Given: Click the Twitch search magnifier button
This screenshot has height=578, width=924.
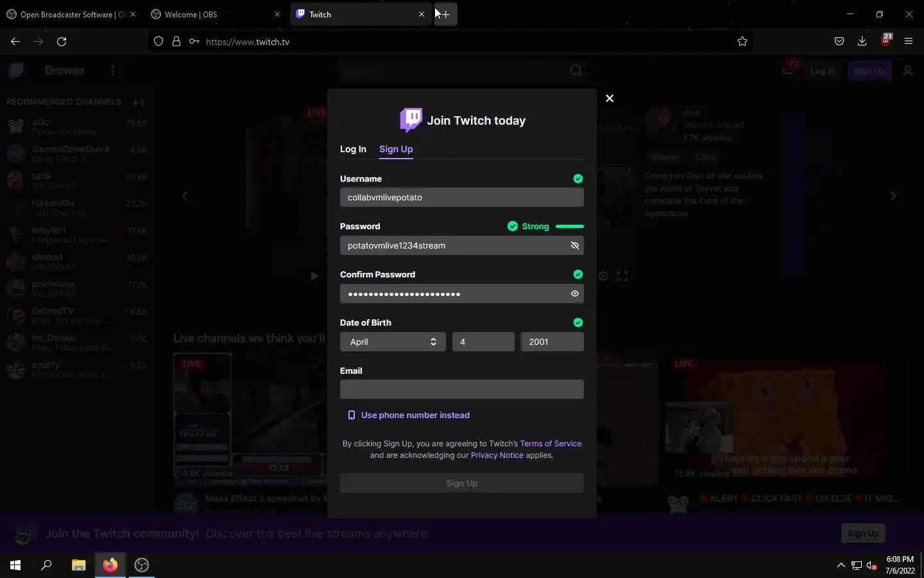Looking at the screenshot, I should [576, 71].
